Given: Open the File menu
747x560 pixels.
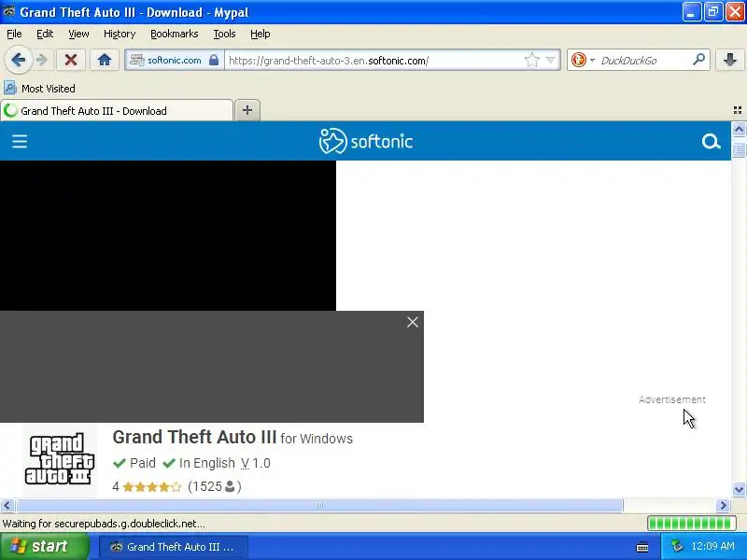Looking at the screenshot, I should [14, 34].
